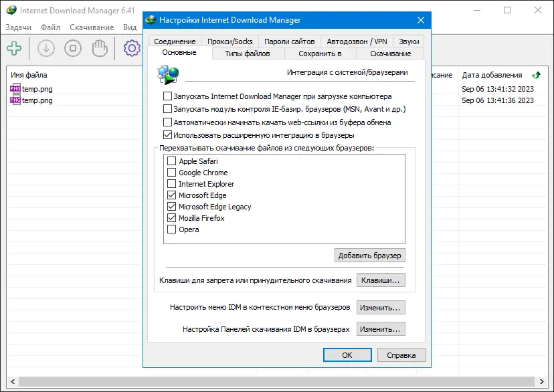The height and width of the screenshot is (392, 554).
Task: Enable auto-download of web links from clipboard
Action: coord(167,122)
